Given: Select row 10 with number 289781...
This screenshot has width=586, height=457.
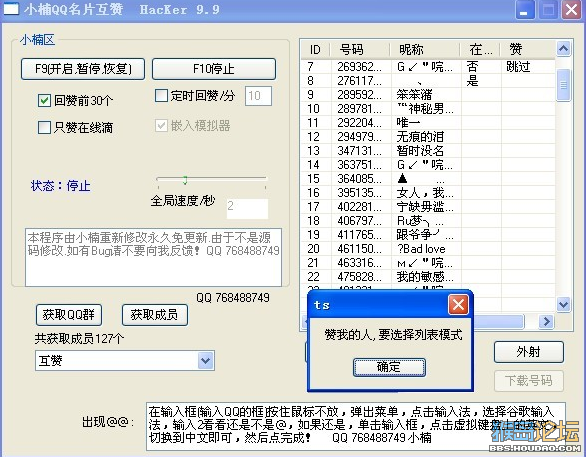Looking at the screenshot, I should click(428, 109).
